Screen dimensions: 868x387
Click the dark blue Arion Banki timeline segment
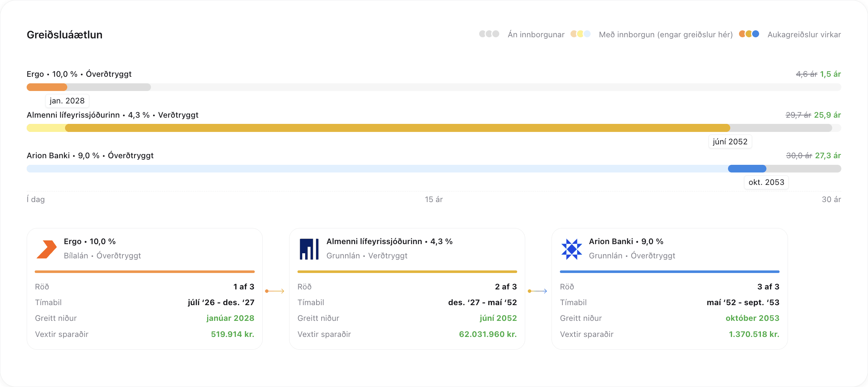tap(747, 169)
